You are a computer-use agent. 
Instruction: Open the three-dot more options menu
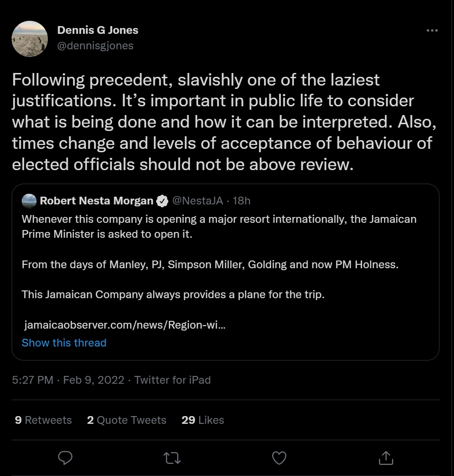(432, 30)
